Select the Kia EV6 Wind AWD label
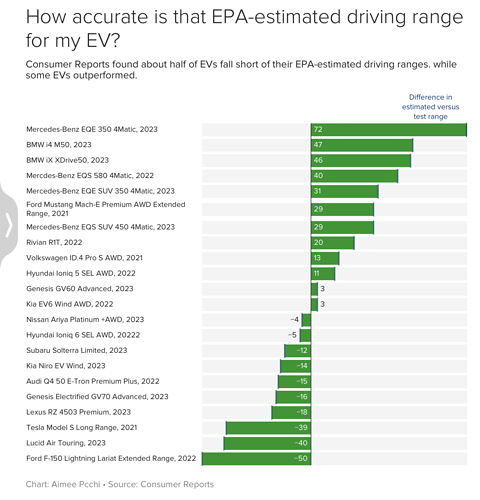 click(x=70, y=304)
